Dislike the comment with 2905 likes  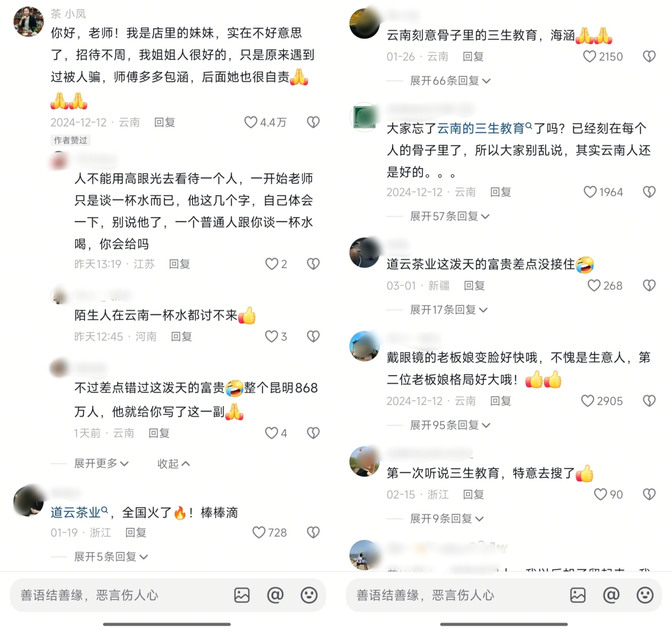tap(649, 401)
